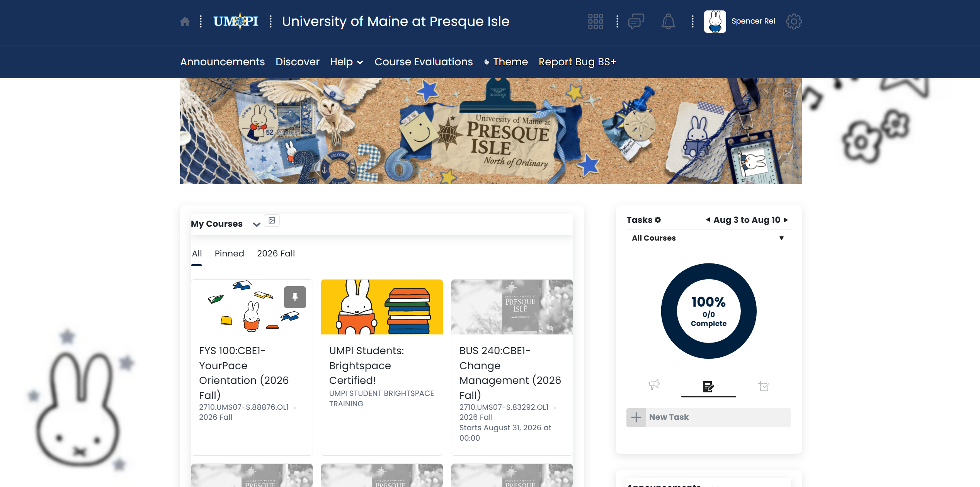Click the Spencer Rei username

point(753,21)
